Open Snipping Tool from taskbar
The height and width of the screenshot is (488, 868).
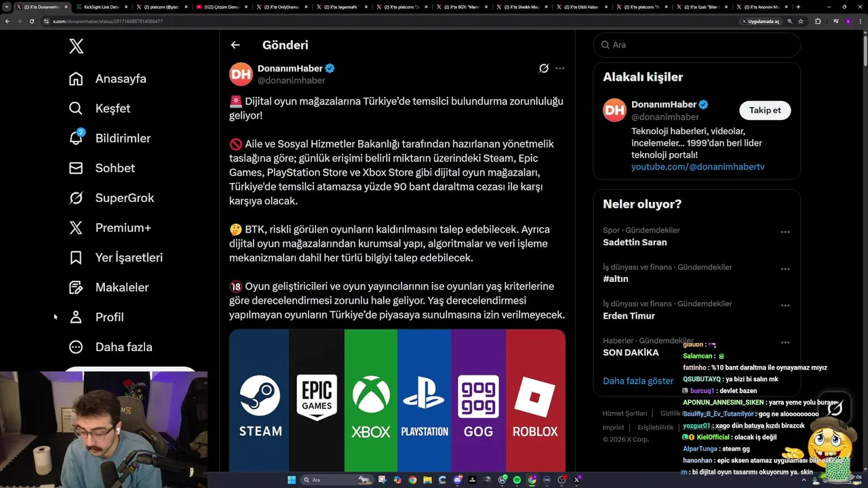pyautogui.click(x=382, y=480)
